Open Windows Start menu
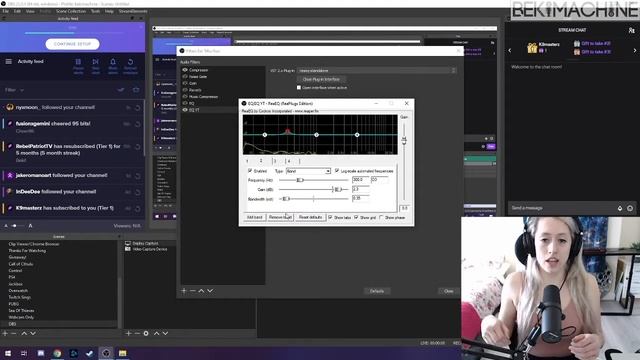Image resolution: width=640 pixels, height=360 pixels. tap(8, 353)
